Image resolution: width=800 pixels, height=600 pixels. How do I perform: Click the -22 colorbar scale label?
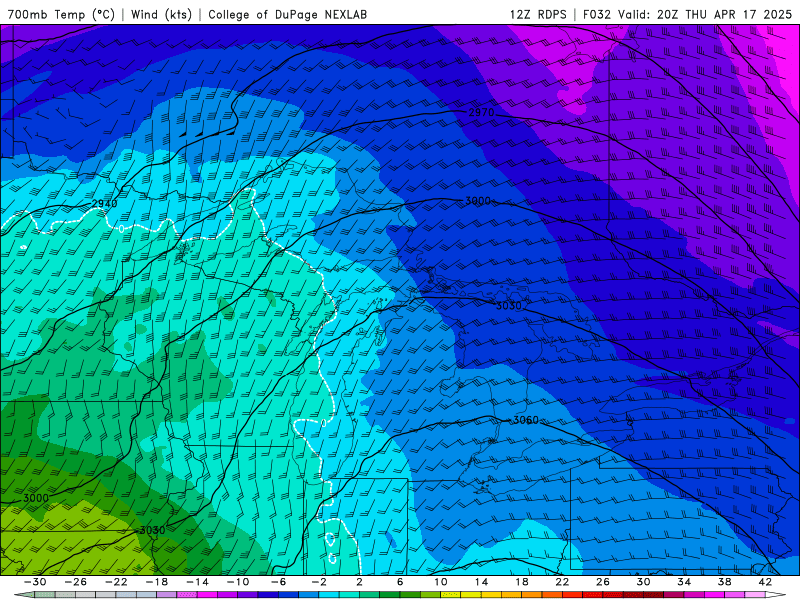click(x=116, y=582)
